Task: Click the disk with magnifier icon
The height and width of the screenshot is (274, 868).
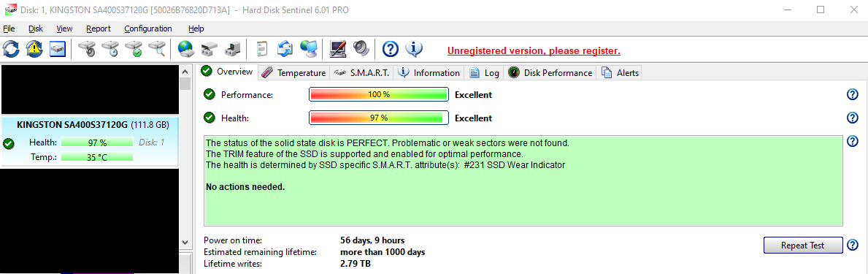Action: click(157, 49)
